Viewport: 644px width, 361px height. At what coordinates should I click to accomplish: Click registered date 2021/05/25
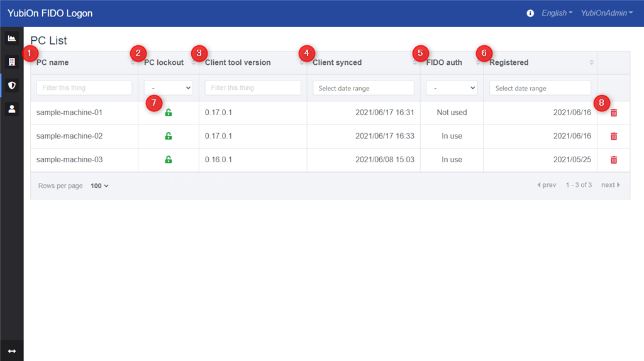point(572,160)
